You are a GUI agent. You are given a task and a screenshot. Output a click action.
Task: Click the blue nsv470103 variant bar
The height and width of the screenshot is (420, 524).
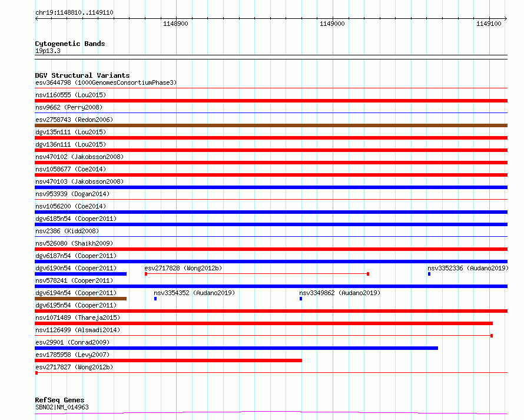coord(271,187)
